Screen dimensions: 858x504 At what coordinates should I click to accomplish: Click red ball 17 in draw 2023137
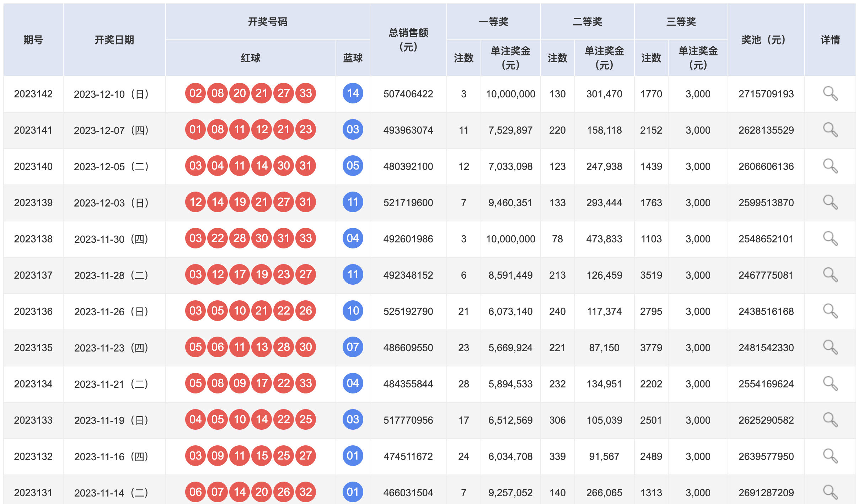tap(240, 274)
